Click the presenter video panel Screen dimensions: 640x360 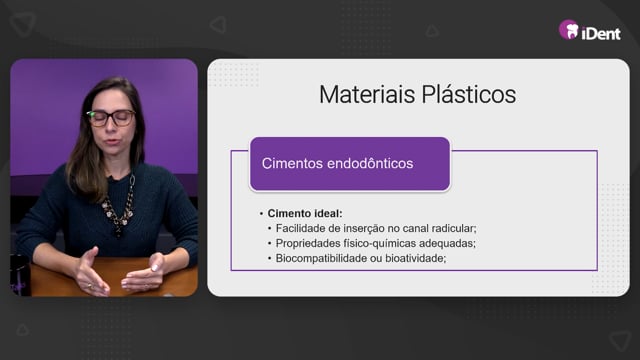[104, 178]
